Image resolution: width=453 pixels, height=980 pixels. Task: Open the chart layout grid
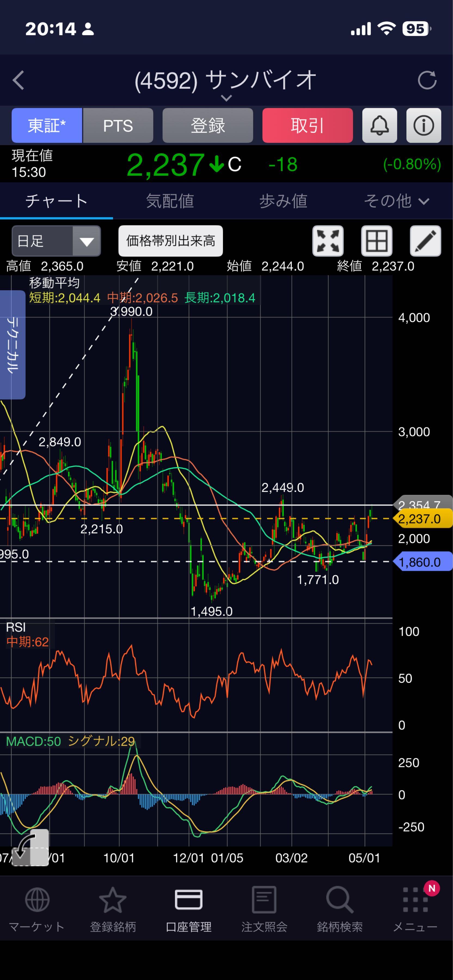pyautogui.click(x=377, y=241)
